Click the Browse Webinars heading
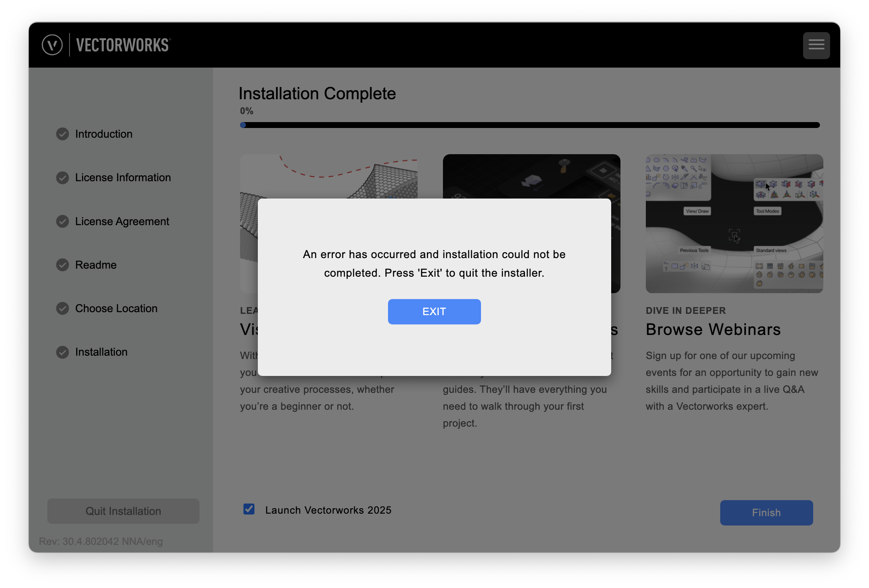The image size is (869, 588). click(713, 329)
